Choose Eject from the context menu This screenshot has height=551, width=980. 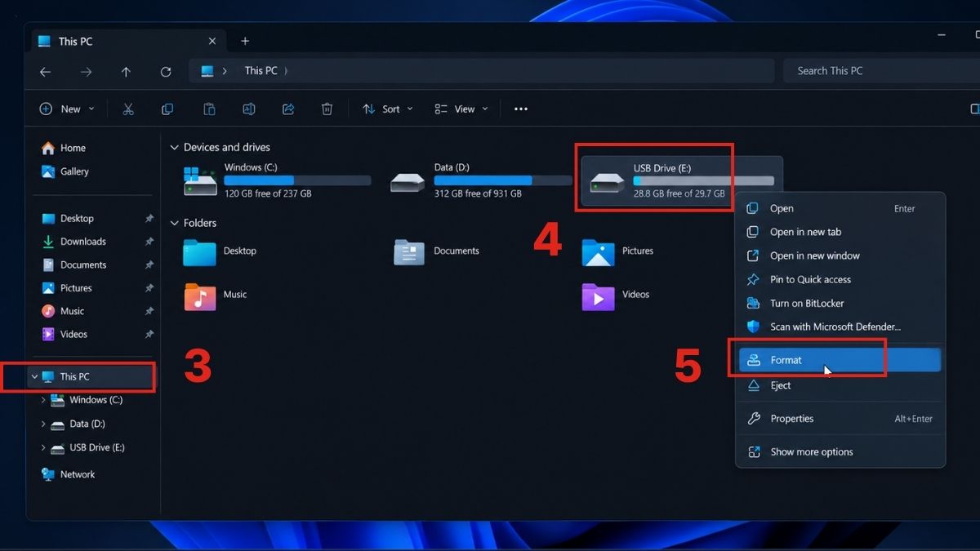point(840,386)
